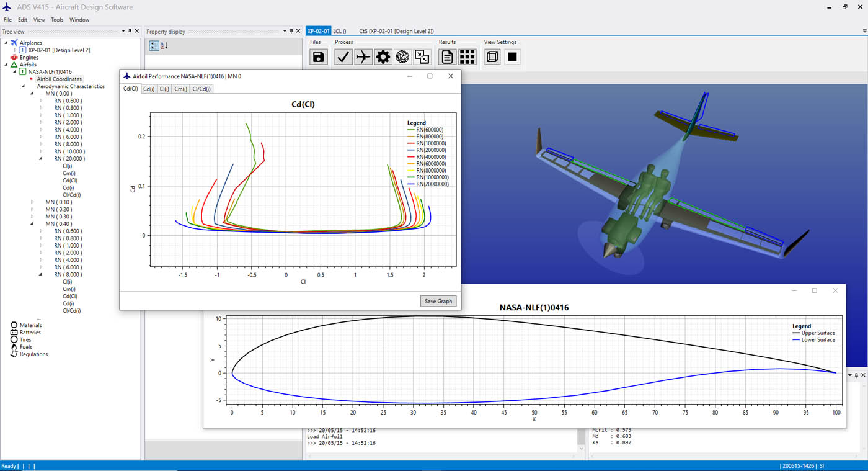
Task: Click the mesh globe icon in Process toolbar
Action: point(403,56)
